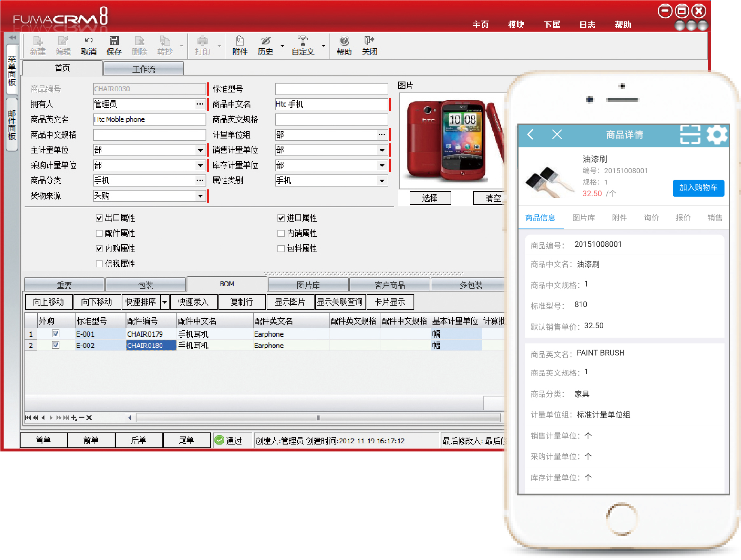Click the 加入购物车 button
This screenshot has height=560, width=741.
(x=698, y=188)
